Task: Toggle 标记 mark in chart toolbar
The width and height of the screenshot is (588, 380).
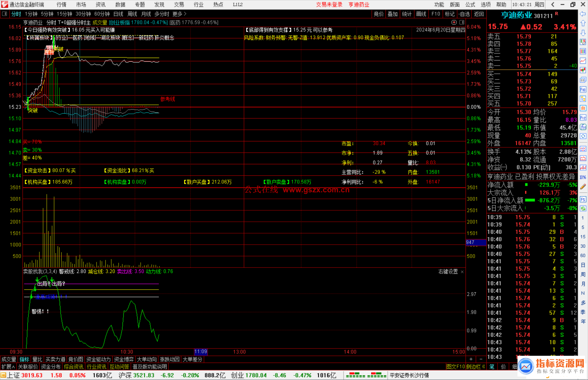Action: (x=450, y=14)
